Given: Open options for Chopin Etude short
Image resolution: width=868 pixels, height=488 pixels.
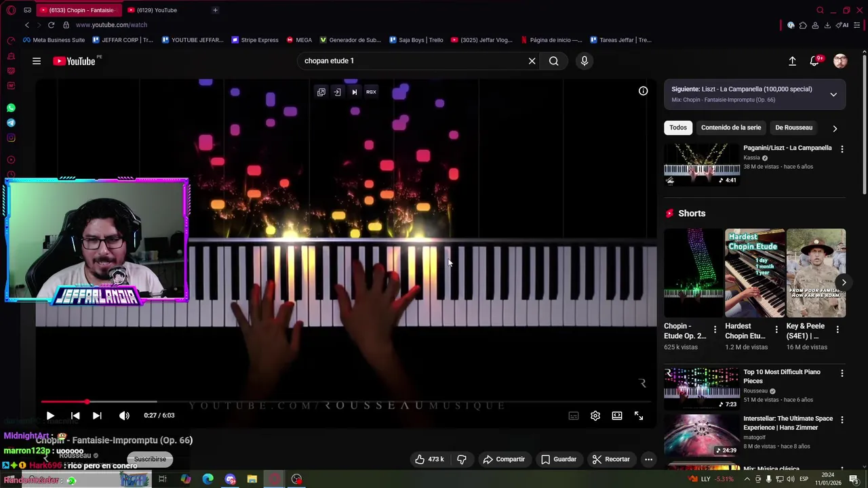Looking at the screenshot, I should click(715, 329).
